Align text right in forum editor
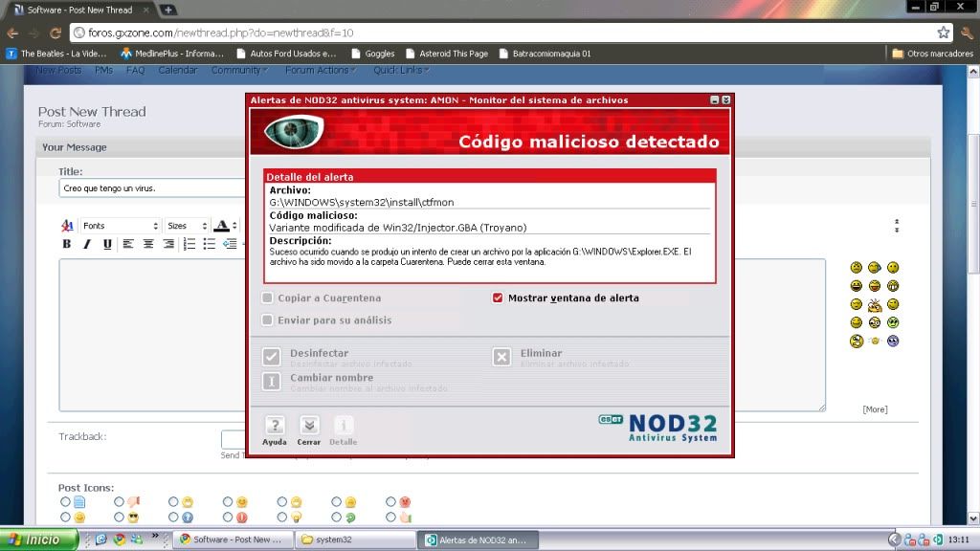This screenshot has width=980, height=551. [168, 244]
